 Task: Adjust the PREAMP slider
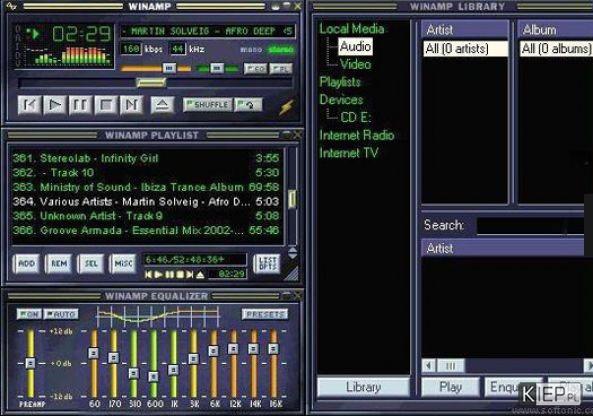(30, 363)
